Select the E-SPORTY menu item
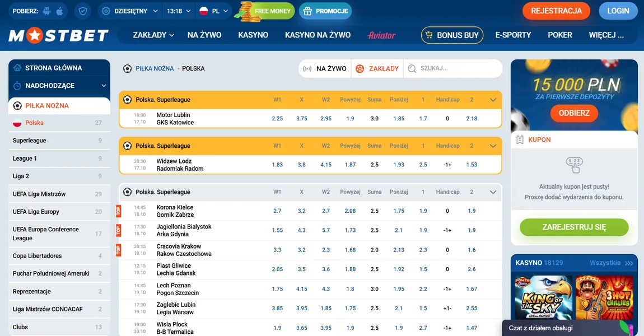 click(513, 35)
